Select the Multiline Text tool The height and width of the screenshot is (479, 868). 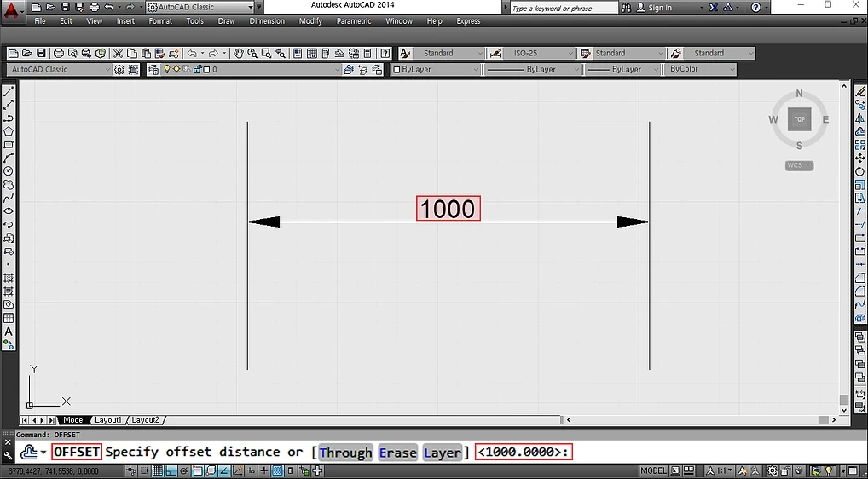click(x=9, y=332)
